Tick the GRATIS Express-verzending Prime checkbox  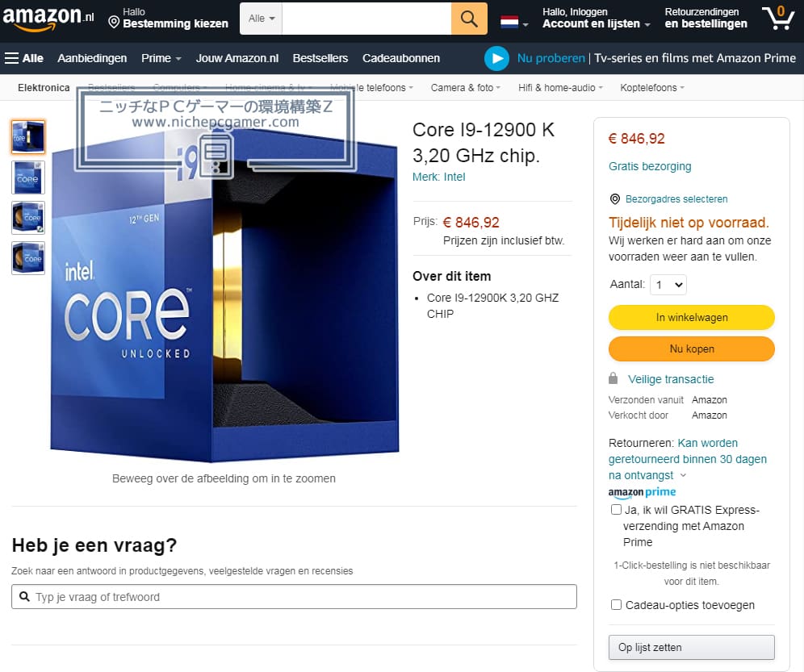(x=617, y=510)
